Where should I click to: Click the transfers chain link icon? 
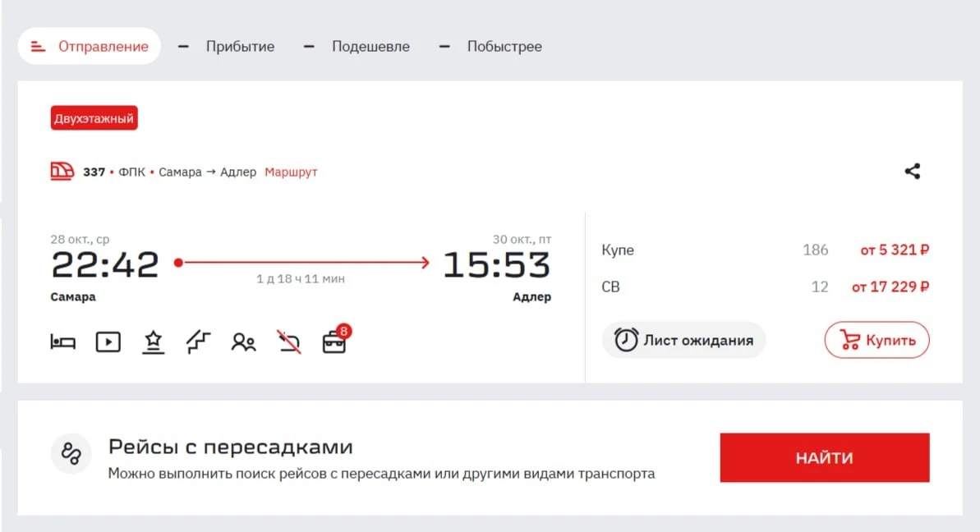pos(71,453)
